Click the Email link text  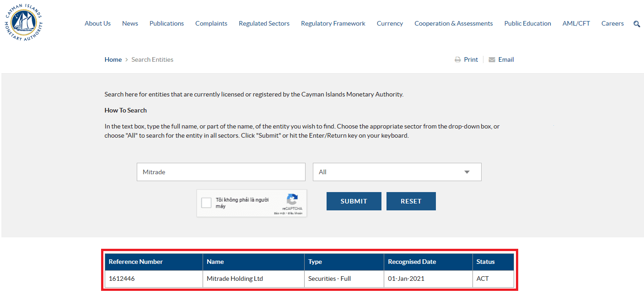506,59
